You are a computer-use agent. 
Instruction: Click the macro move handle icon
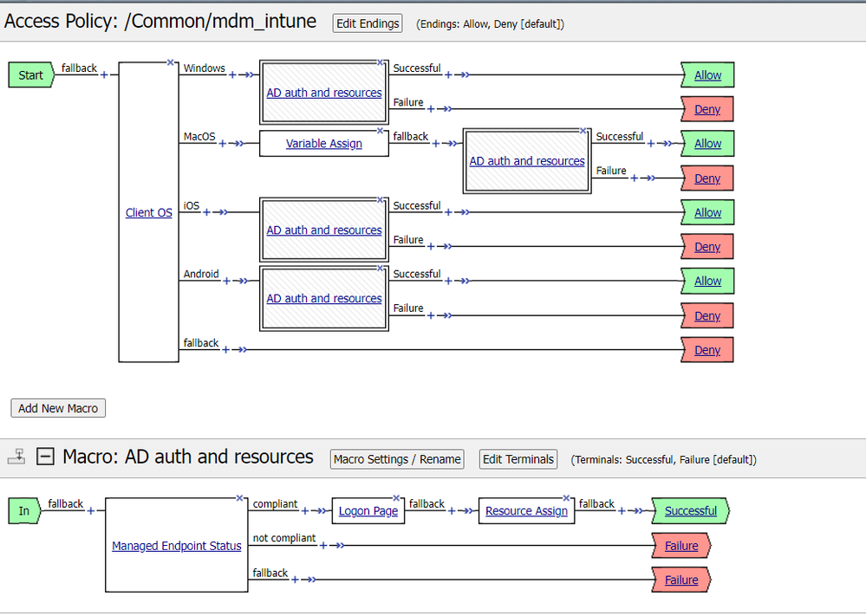pyautogui.click(x=16, y=457)
